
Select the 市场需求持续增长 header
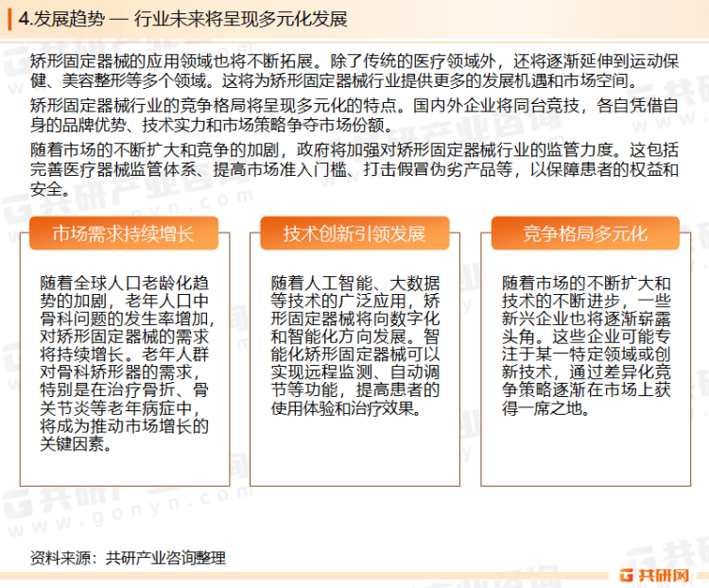click(x=124, y=233)
